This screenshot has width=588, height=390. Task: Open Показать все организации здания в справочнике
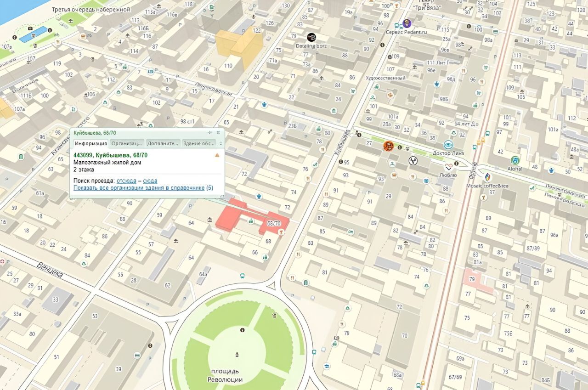click(139, 188)
